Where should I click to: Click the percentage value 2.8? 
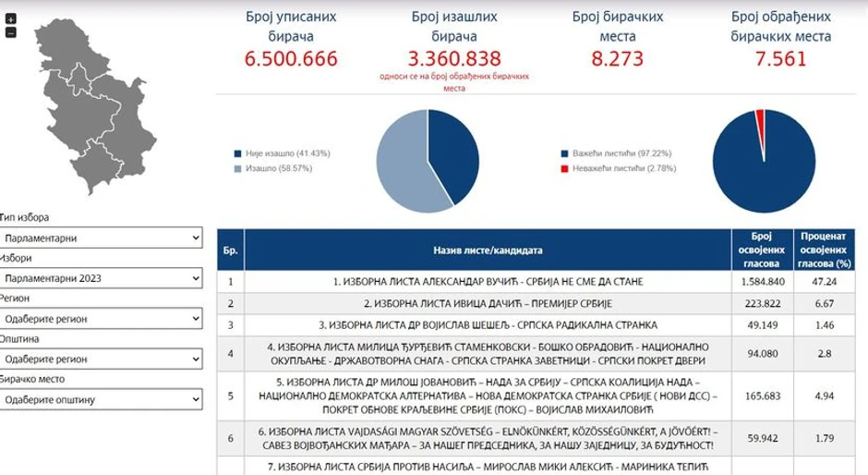(x=825, y=354)
